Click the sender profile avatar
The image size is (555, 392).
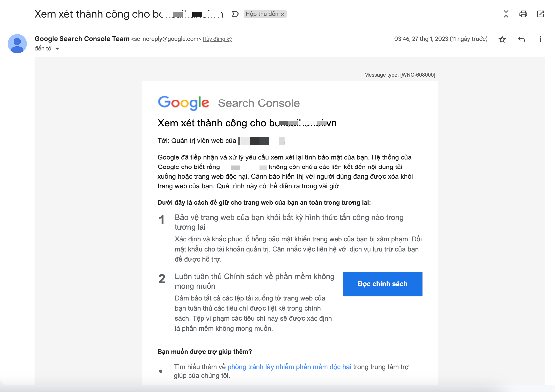point(17,44)
